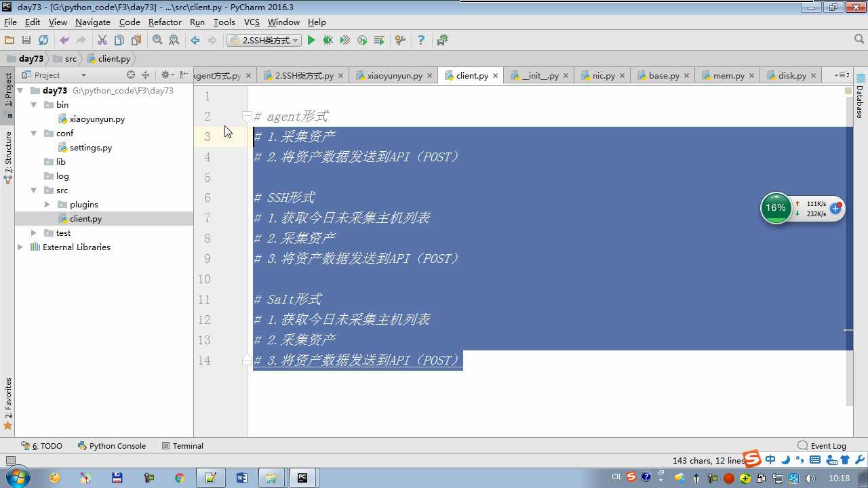This screenshot has height=488, width=868.
Task: Click the Word icon in taskbar
Action: tap(242, 478)
